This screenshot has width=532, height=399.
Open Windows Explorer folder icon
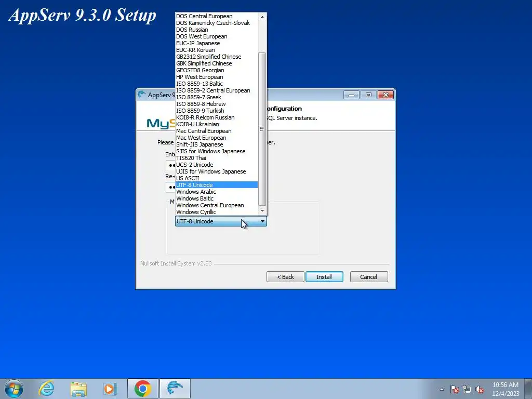coord(78,389)
